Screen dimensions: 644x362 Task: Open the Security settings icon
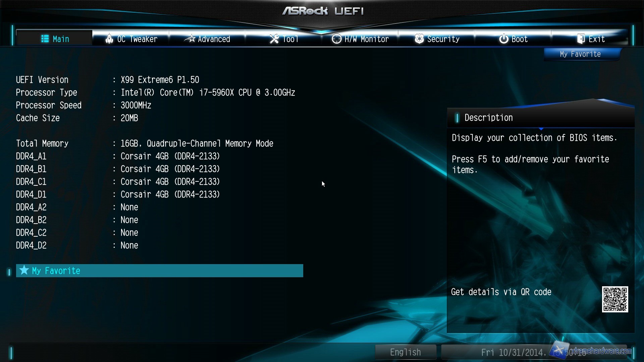click(418, 39)
